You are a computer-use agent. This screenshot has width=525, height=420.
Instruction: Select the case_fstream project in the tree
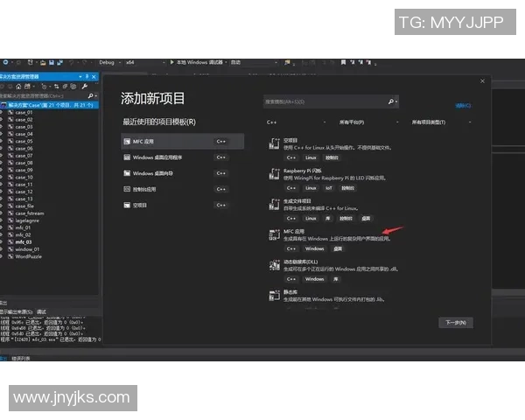coord(30,213)
